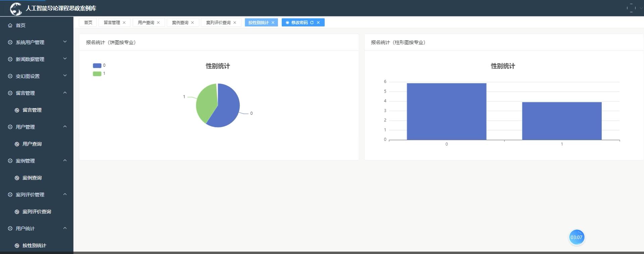644x254 pixels.
Task: Toggle legend item 0 in the pie chart
Action: pos(99,65)
